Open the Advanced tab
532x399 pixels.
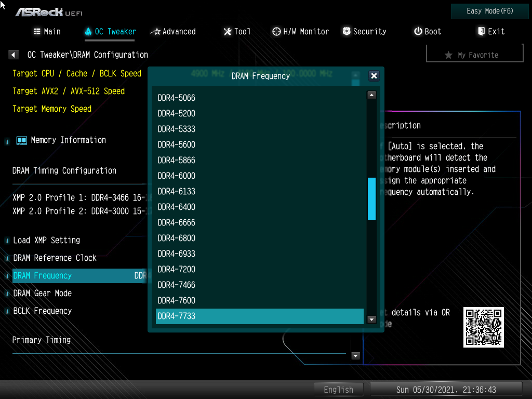click(173, 32)
